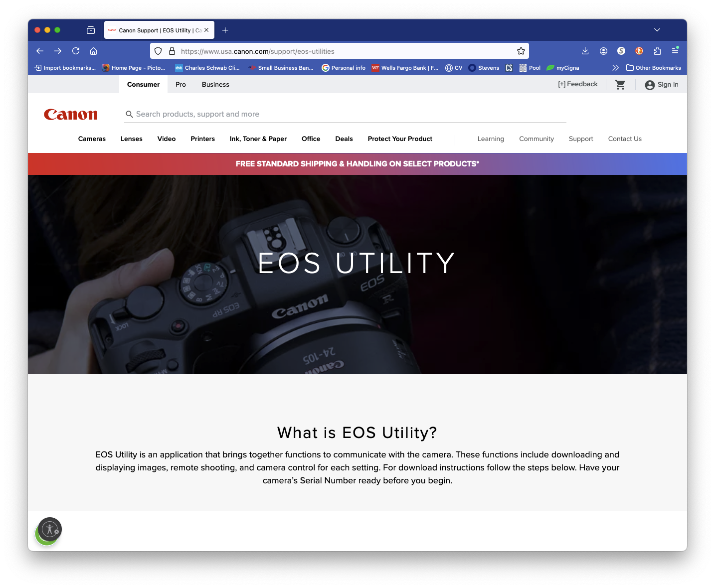715x588 pixels.
Task: Open the Cameras menu
Action: [92, 139]
